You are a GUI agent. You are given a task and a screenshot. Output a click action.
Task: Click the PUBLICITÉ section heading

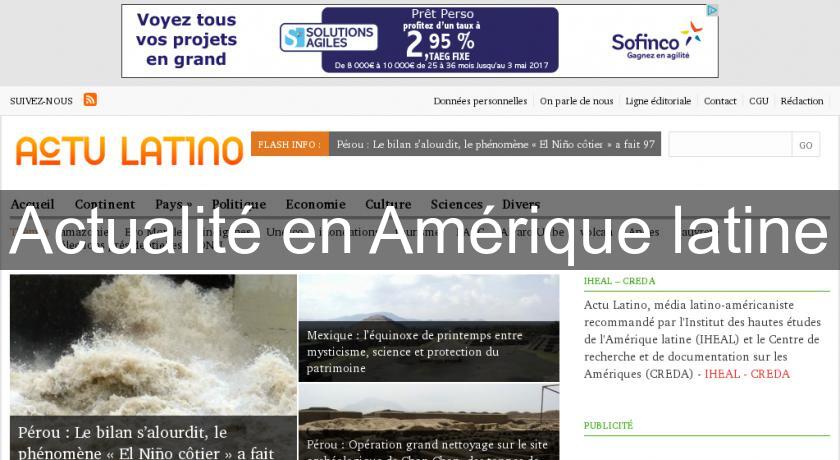click(608, 425)
